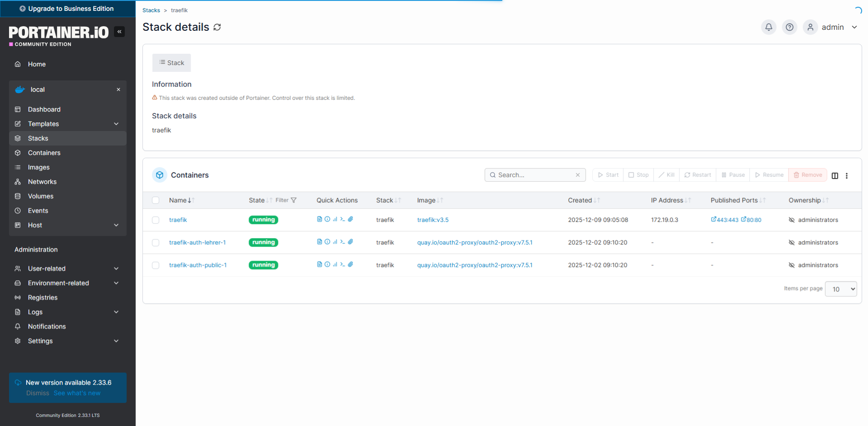Select the traefik-auth-public-1 row checkbox
Screen dimensions: 868x426
156,265
